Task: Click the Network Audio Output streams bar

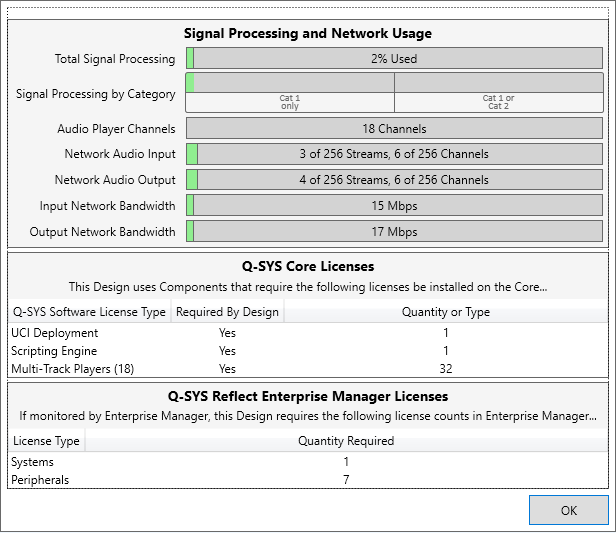Action: tap(394, 180)
